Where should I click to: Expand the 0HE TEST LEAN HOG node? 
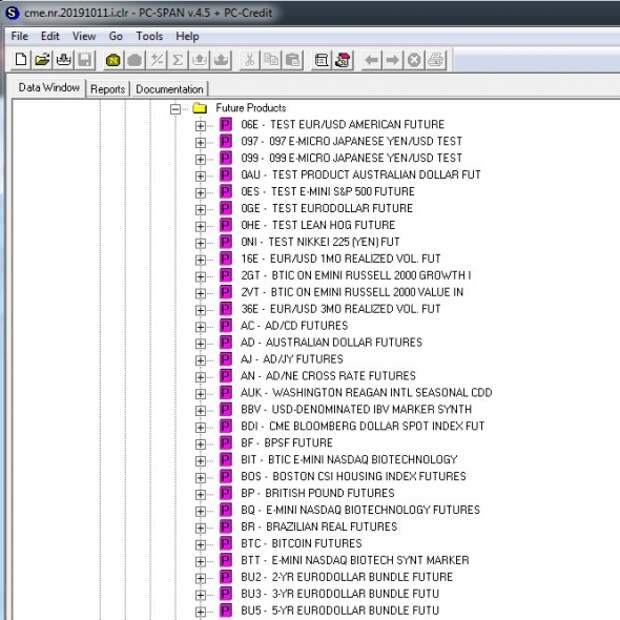pyautogui.click(x=200, y=226)
